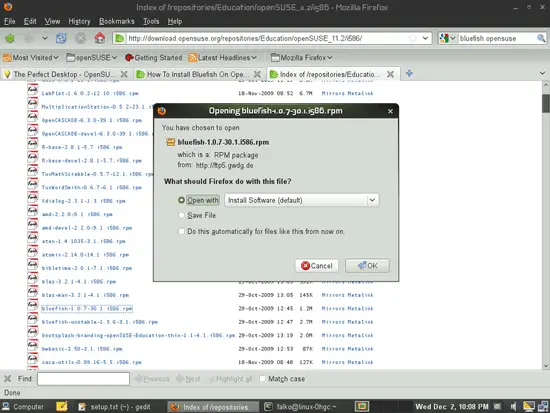This screenshot has height=413, width=550.
Task: Open search engine selector dropdown
Action: click(447, 38)
